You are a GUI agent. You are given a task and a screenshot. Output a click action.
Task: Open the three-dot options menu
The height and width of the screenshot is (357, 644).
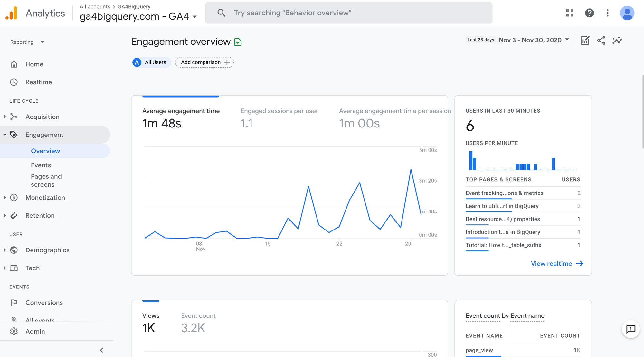(x=607, y=13)
